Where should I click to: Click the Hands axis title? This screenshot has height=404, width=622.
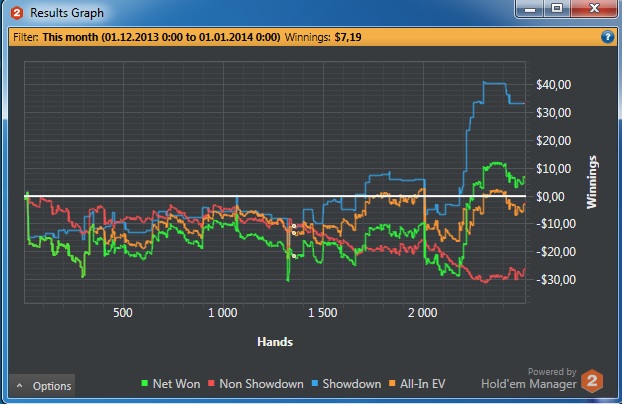coord(275,342)
